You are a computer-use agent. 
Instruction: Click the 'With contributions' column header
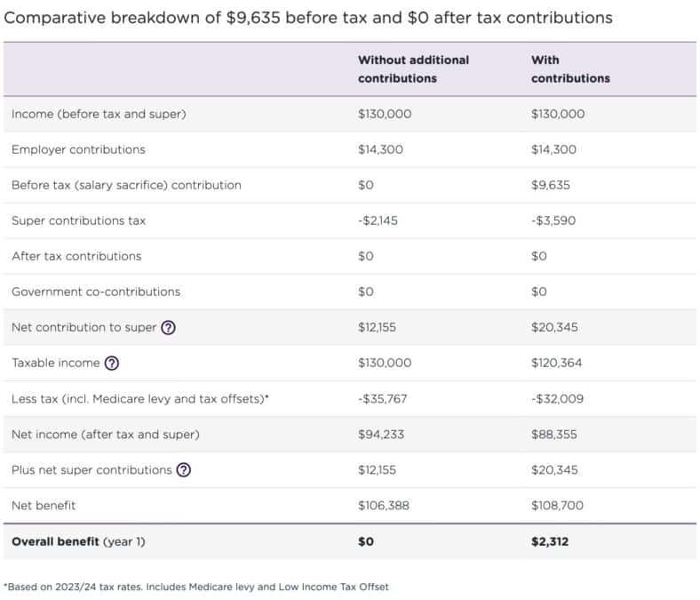coord(570,69)
